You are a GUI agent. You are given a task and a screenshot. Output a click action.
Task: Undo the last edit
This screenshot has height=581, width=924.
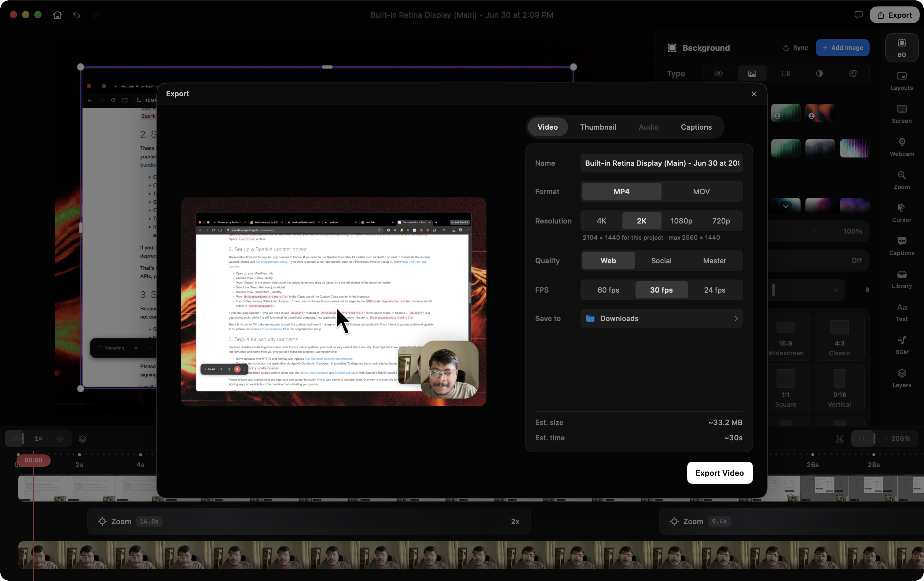[77, 15]
